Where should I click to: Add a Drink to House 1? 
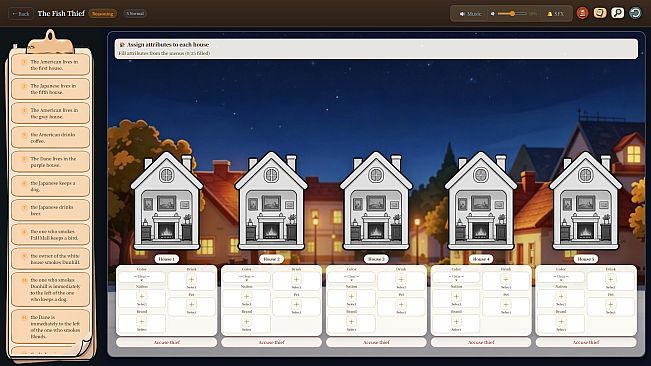[x=191, y=281]
